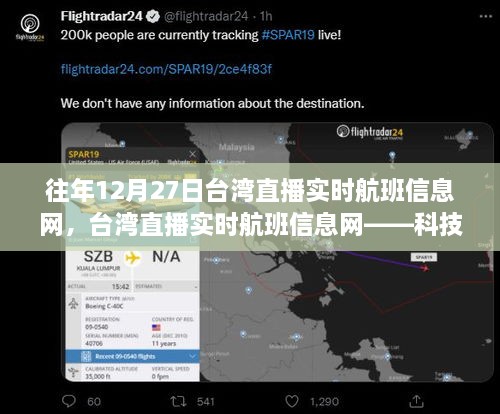
Task: Open the Recent 09-0540 flights bar
Action: point(133,356)
